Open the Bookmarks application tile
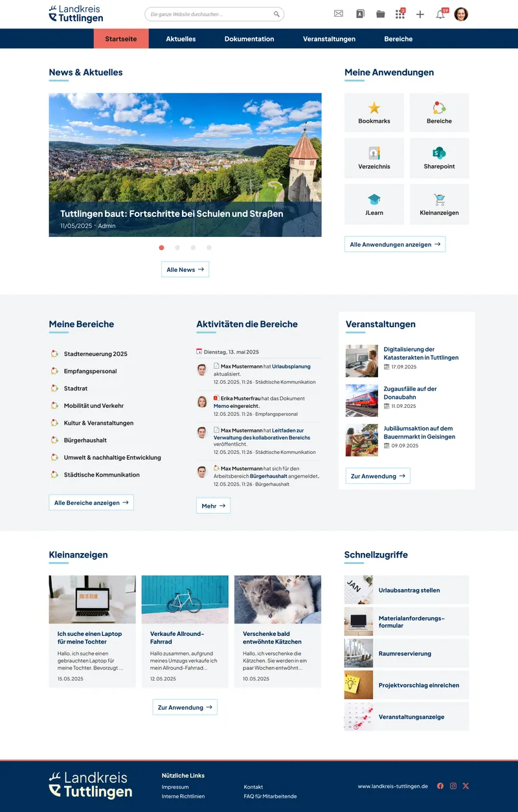Viewport: 518px width, 812px height. [x=374, y=113]
